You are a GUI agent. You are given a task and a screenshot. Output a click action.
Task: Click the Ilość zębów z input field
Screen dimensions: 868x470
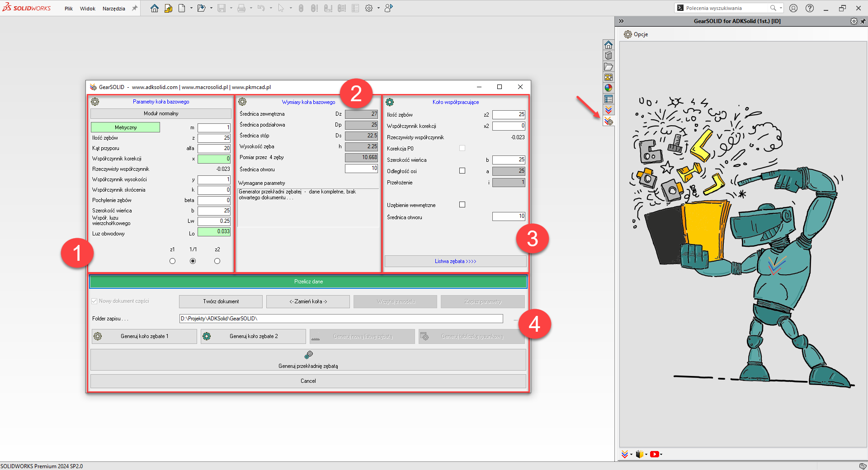(x=214, y=138)
